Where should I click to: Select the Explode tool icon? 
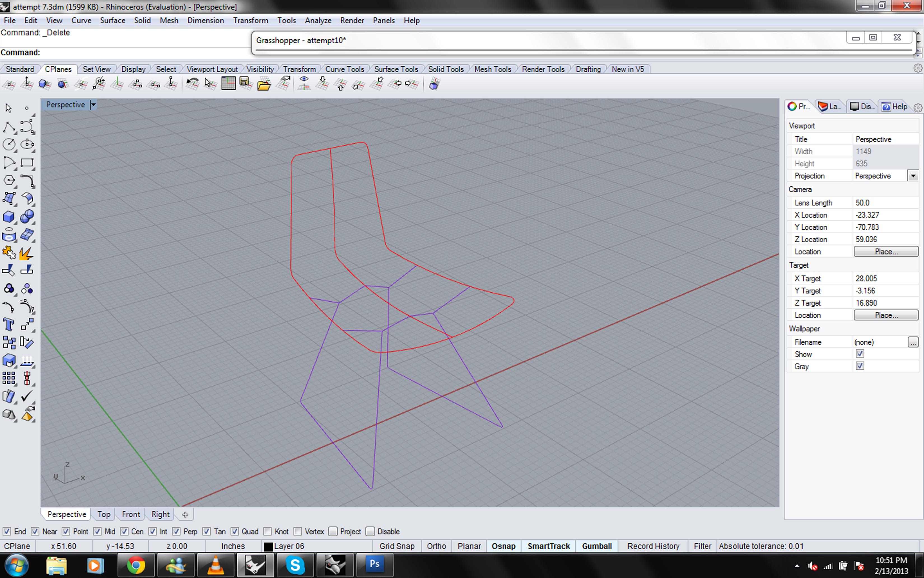(x=26, y=253)
